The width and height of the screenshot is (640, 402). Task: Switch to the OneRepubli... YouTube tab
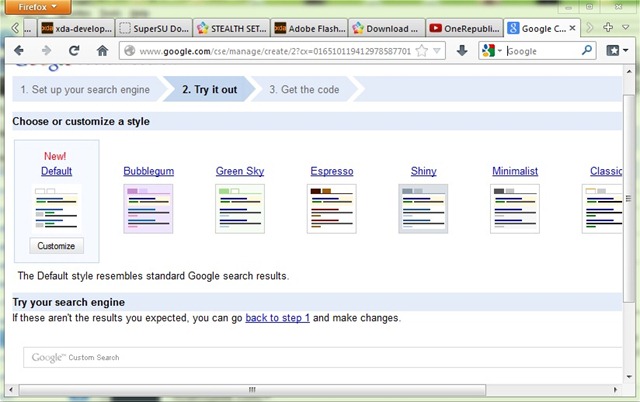(x=464, y=29)
